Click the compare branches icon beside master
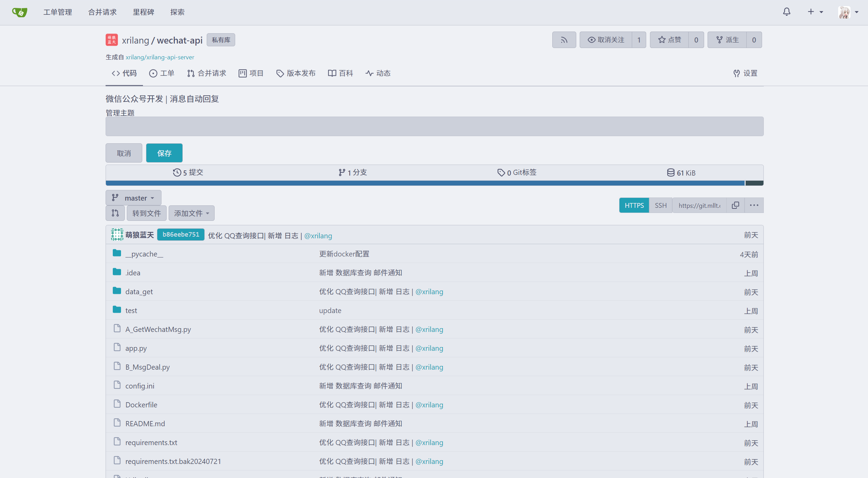The height and width of the screenshot is (478, 868). (x=115, y=213)
